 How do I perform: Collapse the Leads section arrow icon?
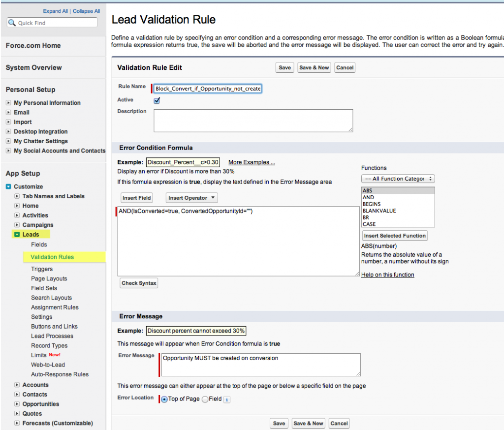point(17,235)
